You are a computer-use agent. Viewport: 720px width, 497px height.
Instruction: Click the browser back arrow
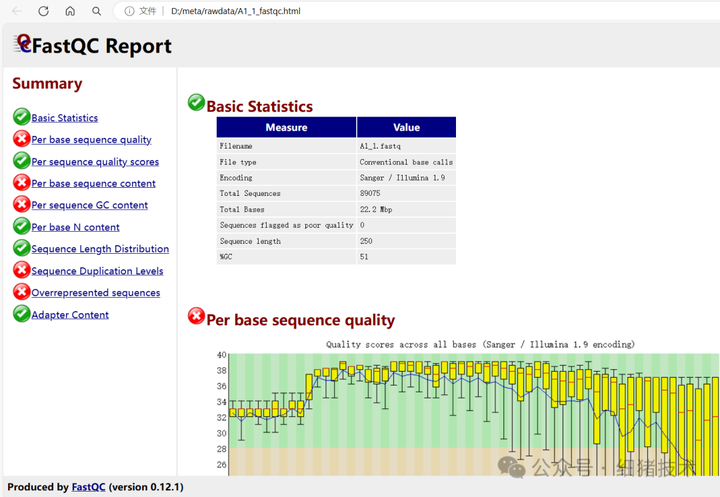click(17, 11)
